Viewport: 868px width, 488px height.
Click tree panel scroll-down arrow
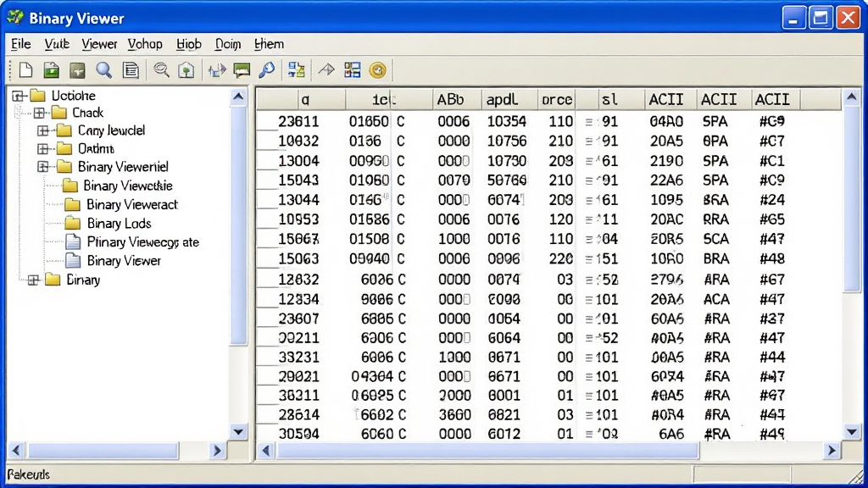coord(238,431)
